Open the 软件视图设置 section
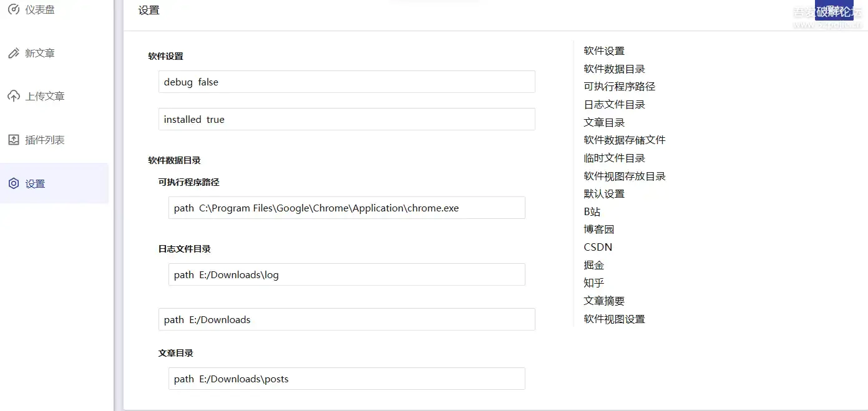 614,318
